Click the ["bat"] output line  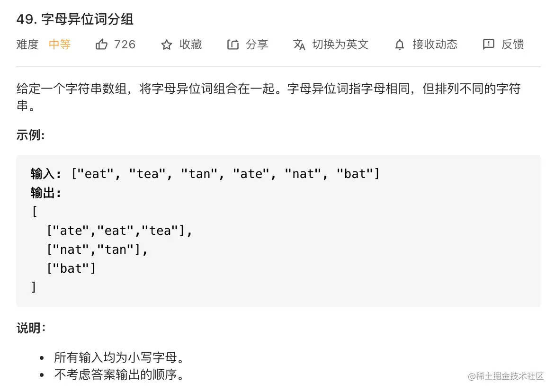[71, 268]
